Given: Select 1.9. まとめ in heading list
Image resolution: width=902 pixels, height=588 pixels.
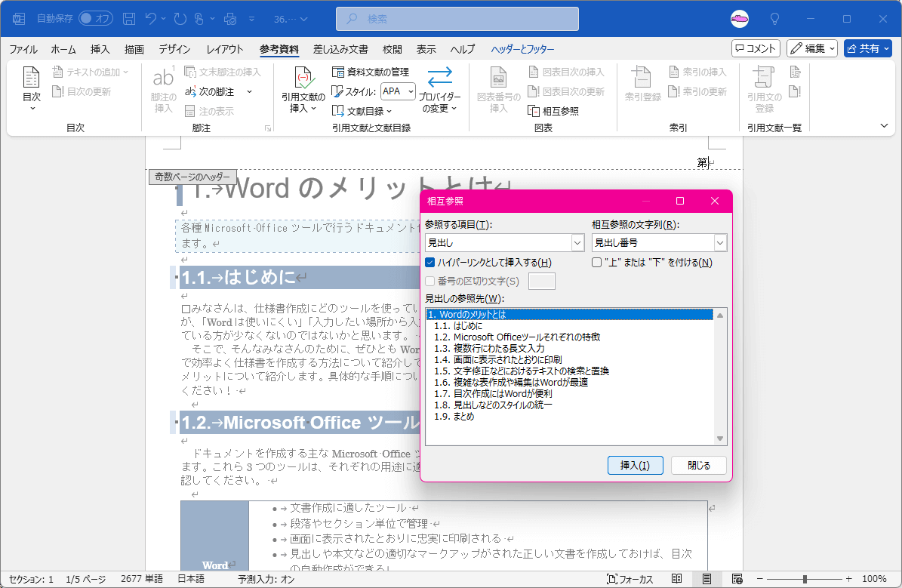Looking at the screenshot, I should click(x=569, y=416).
